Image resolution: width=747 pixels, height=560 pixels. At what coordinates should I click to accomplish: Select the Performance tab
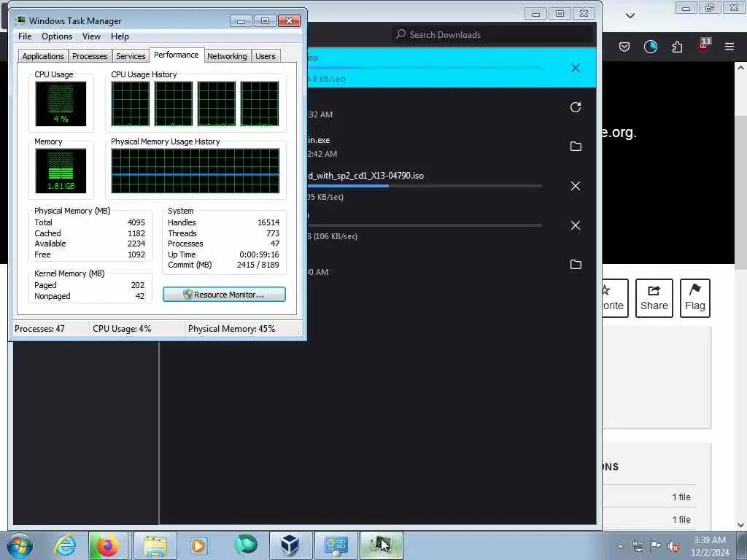coord(177,55)
